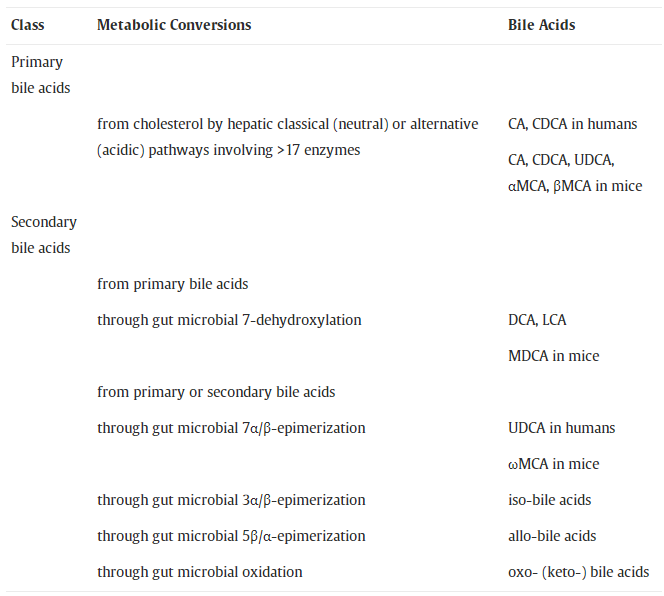
Task: Click the "Metabolic Conversions" column header
Action: (x=174, y=25)
